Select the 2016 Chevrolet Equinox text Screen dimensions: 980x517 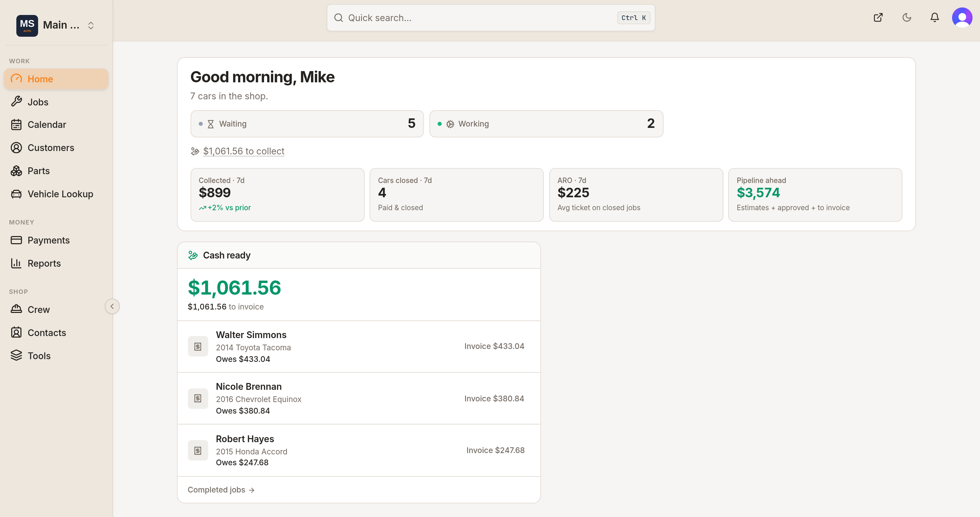(x=259, y=399)
